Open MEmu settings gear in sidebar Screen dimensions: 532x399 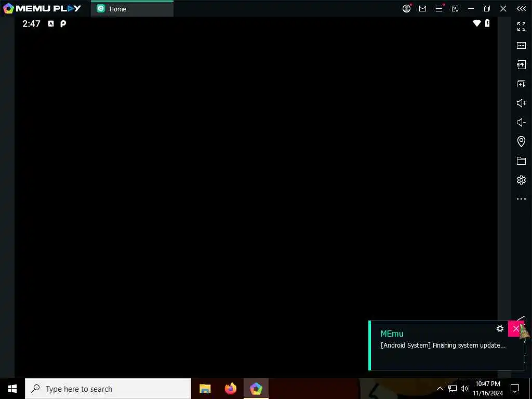(x=521, y=180)
